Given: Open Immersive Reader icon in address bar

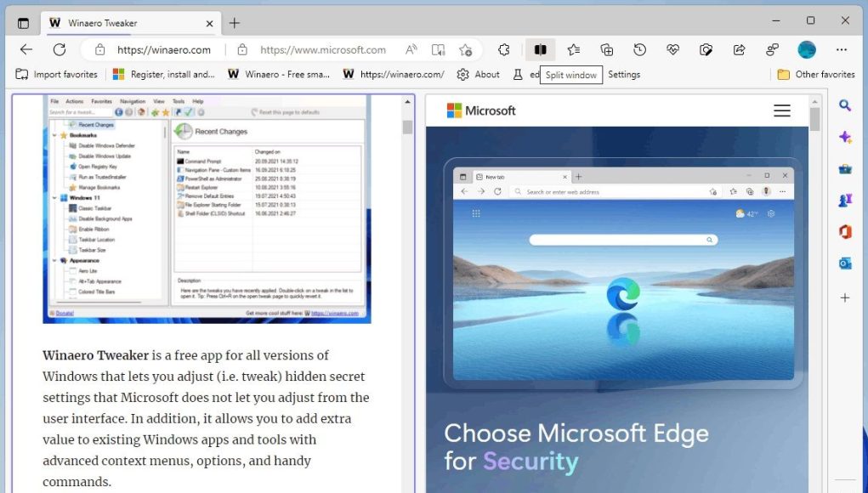Looking at the screenshot, I should [x=438, y=50].
